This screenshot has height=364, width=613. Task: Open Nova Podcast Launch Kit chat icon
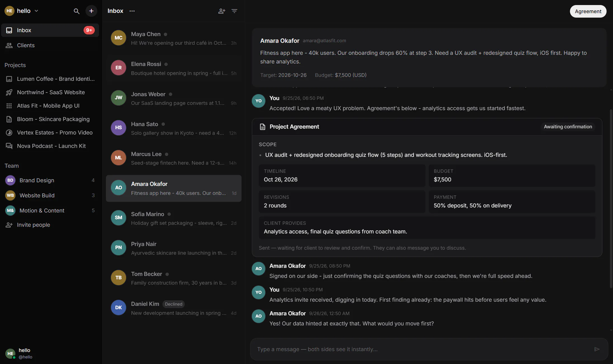[x=9, y=146]
